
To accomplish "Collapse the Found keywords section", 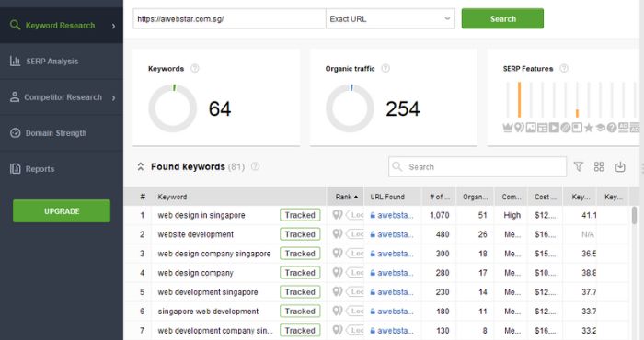I will coord(141,166).
